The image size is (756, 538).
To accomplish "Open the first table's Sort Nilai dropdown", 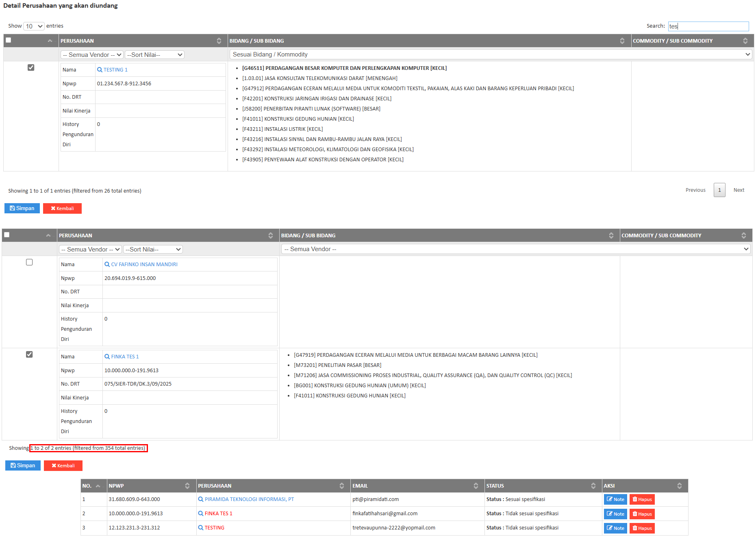I will pyautogui.click(x=154, y=55).
